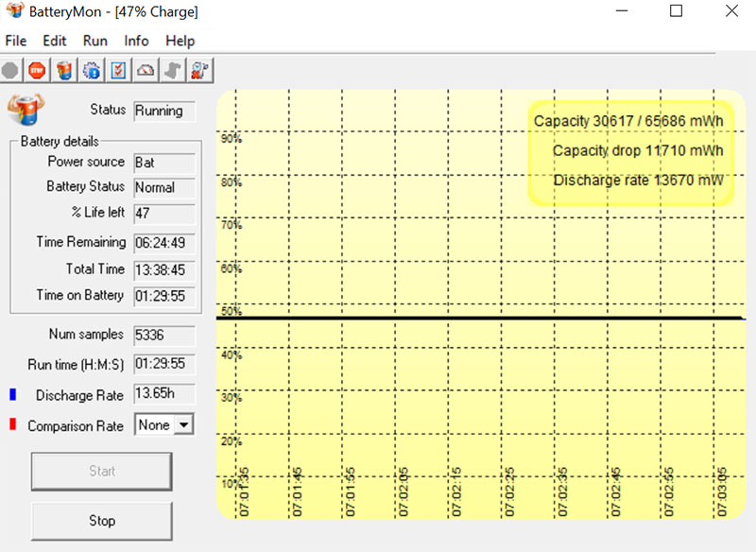Image resolution: width=756 pixels, height=552 pixels.
Task: Open the File menu
Action: coord(16,41)
